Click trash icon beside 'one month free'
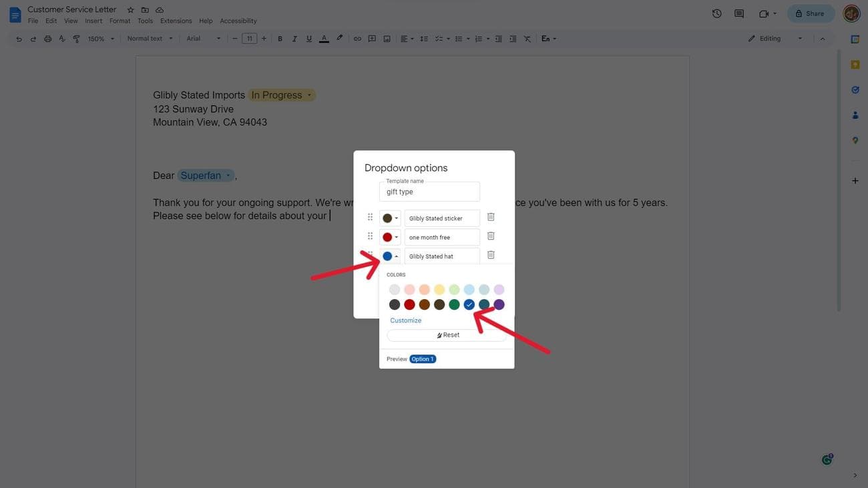 (491, 236)
